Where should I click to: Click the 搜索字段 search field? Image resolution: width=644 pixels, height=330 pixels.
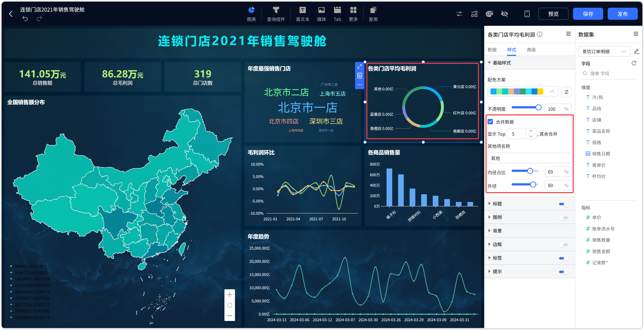(609, 73)
